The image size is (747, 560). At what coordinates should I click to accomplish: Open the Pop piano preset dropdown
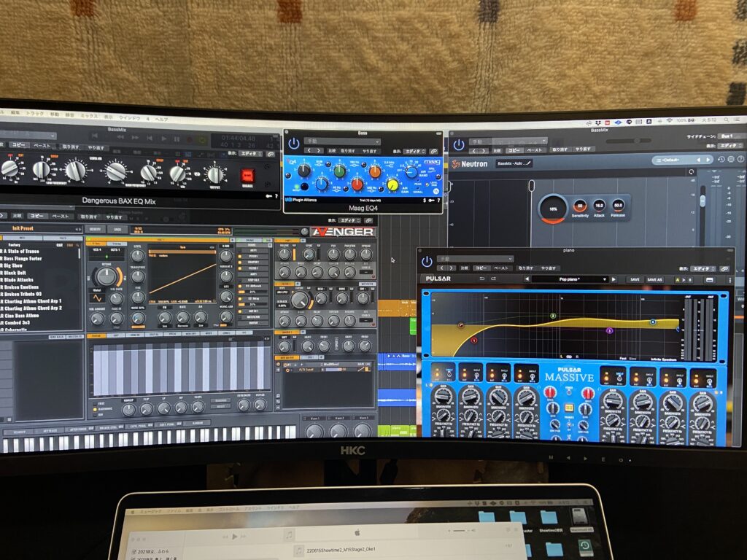click(x=570, y=279)
